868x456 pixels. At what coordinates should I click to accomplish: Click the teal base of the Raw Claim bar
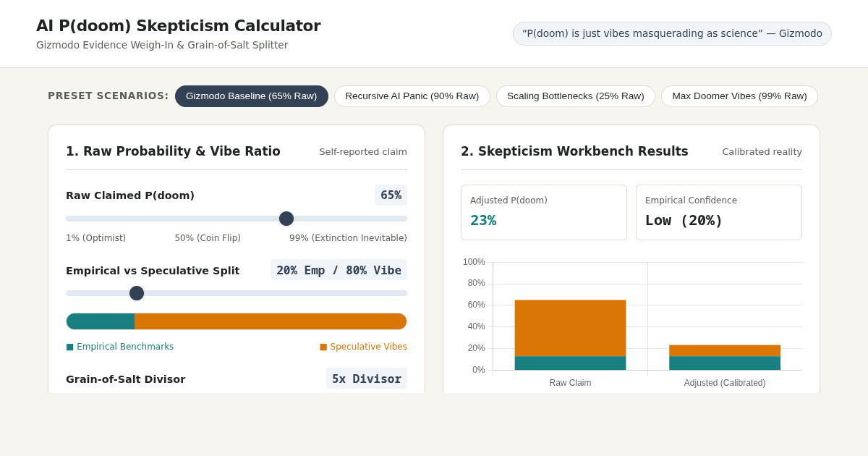tap(570, 363)
